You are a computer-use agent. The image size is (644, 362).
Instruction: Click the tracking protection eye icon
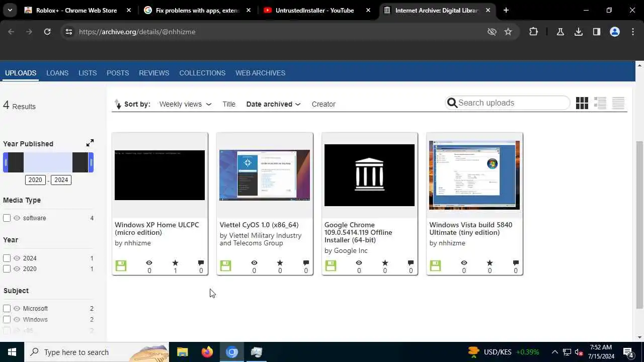point(492,32)
